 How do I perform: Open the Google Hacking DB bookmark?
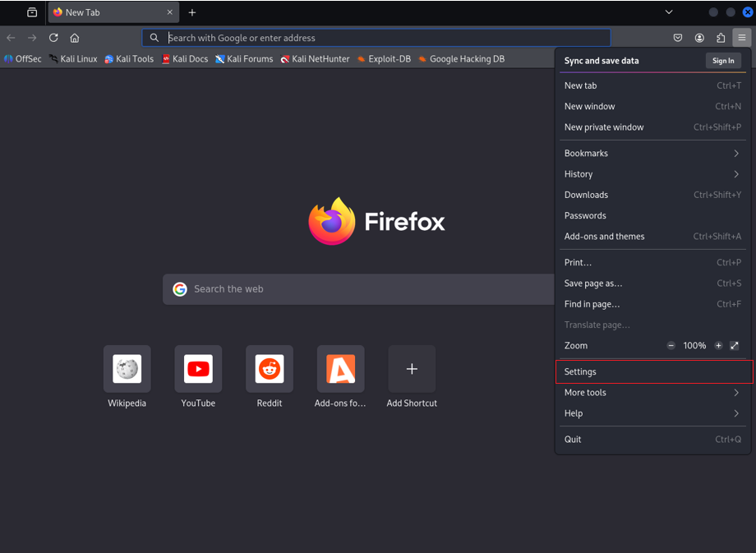click(462, 59)
